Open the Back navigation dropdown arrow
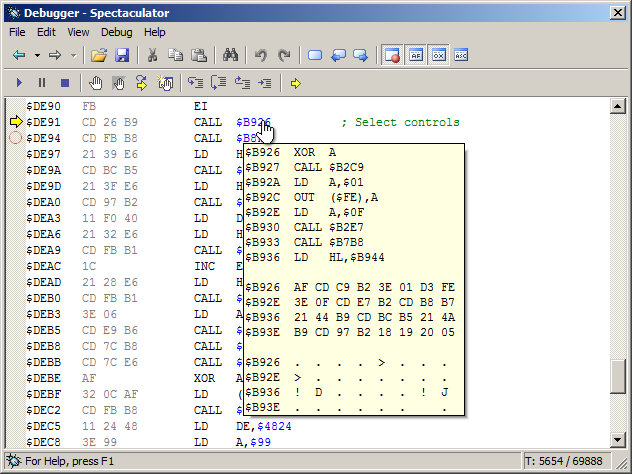The width and height of the screenshot is (632, 474). tap(37, 55)
